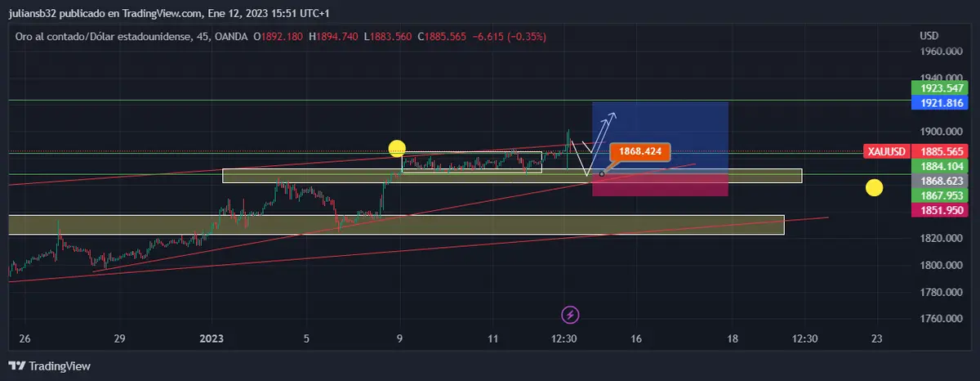The height and width of the screenshot is (381, 980).
Task: Select the yellow circle above the consolidation box
Action: click(397, 148)
